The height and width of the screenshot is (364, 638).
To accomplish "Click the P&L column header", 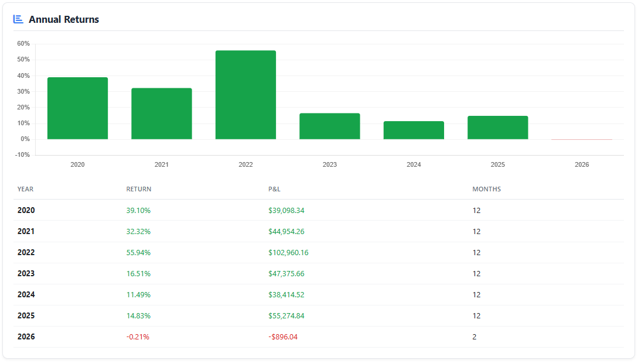I will [x=275, y=189].
